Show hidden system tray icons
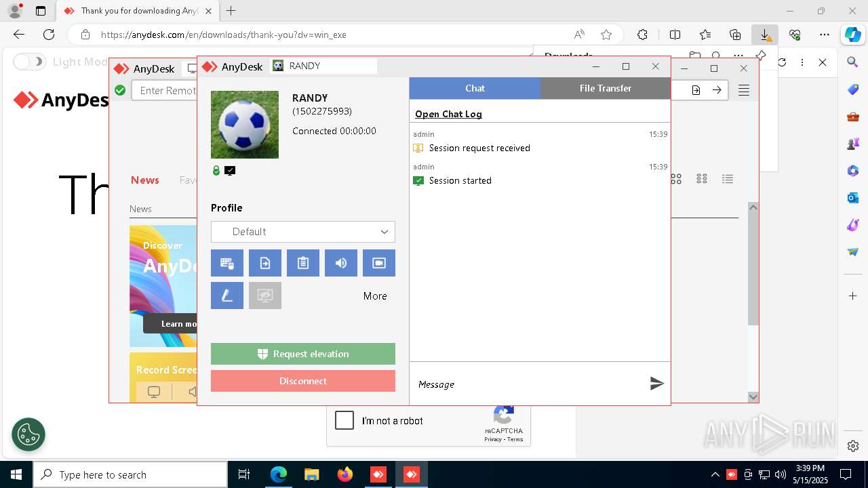This screenshot has width=868, height=488. coord(715,474)
